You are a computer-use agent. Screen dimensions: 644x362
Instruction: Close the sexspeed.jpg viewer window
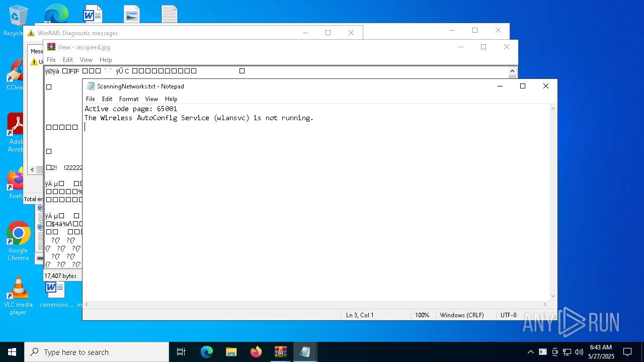(507, 47)
